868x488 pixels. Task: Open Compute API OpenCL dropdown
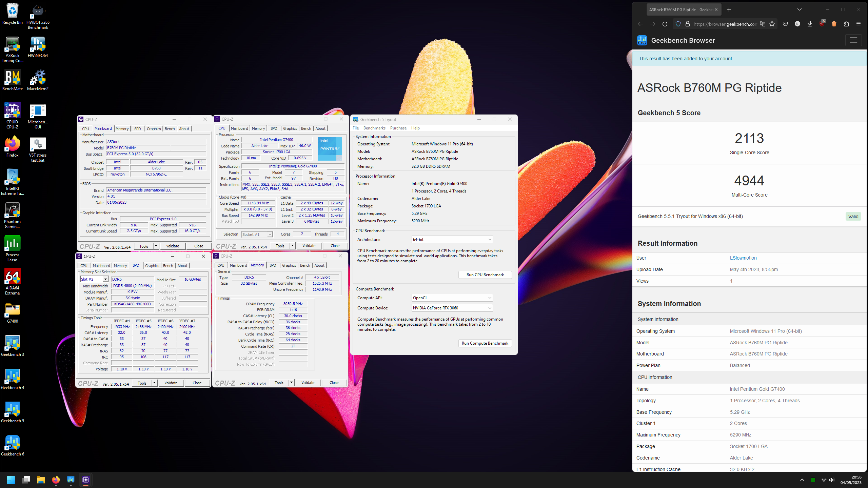pyautogui.click(x=452, y=298)
